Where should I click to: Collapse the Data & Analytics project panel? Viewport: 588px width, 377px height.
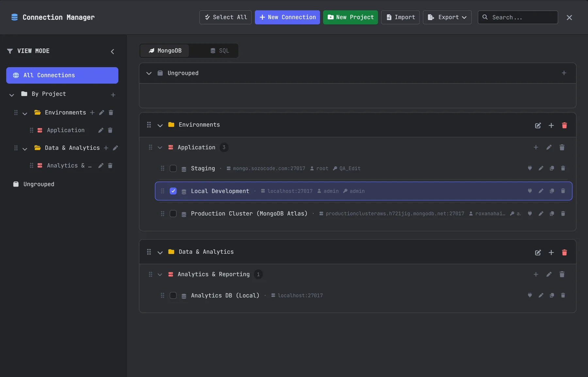pos(160,252)
